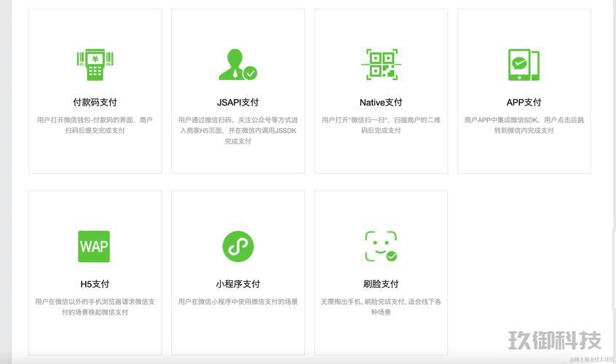
Task: Open the APP支付 title
Action: (x=524, y=103)
